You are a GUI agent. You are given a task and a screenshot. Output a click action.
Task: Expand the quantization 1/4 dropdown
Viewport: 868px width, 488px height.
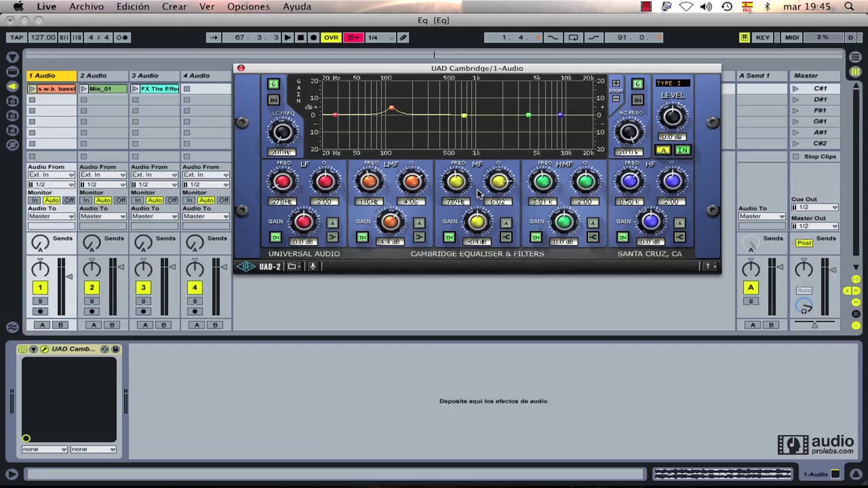click(380, 38)
